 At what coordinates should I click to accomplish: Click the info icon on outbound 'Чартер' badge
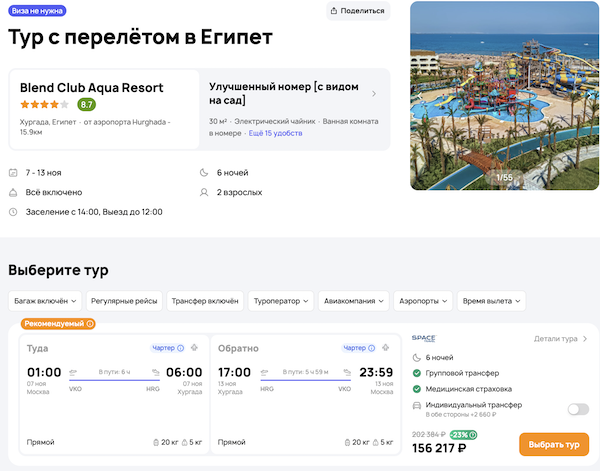click(180, 348)
